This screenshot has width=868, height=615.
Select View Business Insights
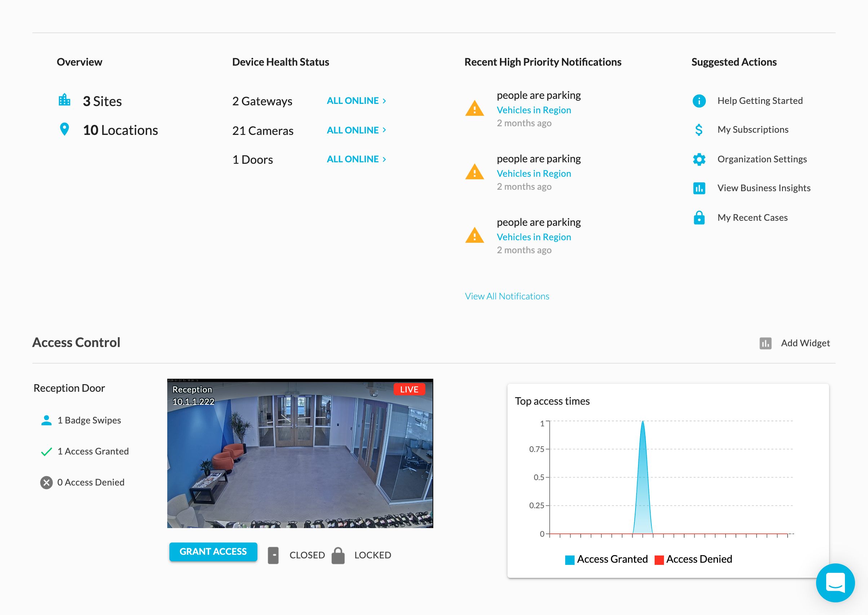click(x=763, y=188)
